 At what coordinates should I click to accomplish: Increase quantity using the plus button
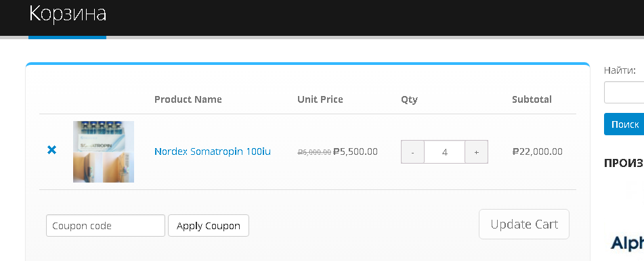[477, 152]
